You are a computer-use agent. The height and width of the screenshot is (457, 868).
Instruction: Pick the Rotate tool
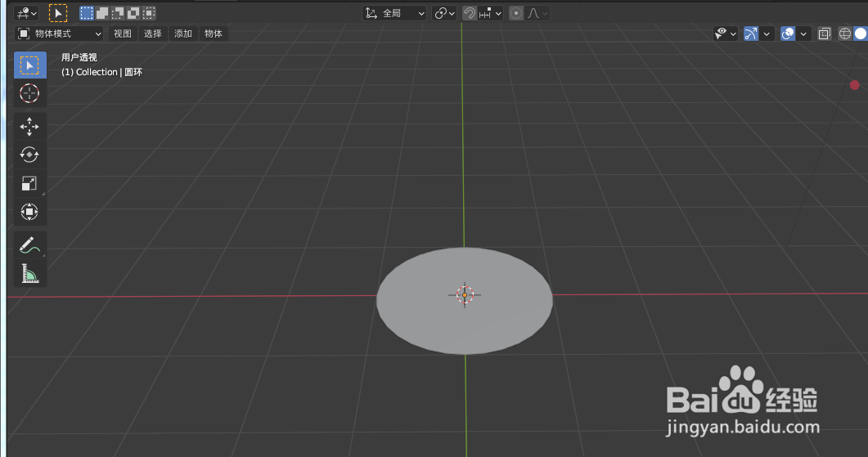coord(30,155)
